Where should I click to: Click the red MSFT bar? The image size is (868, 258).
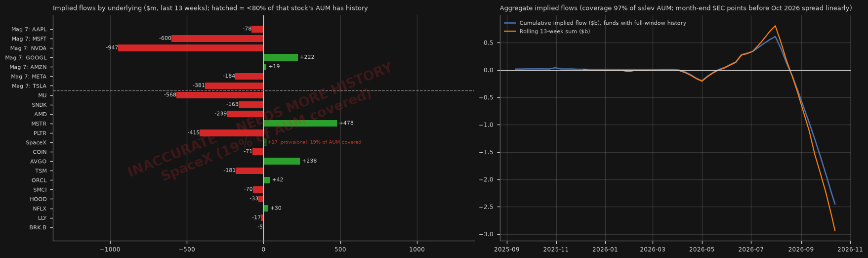tap(217, 39)
